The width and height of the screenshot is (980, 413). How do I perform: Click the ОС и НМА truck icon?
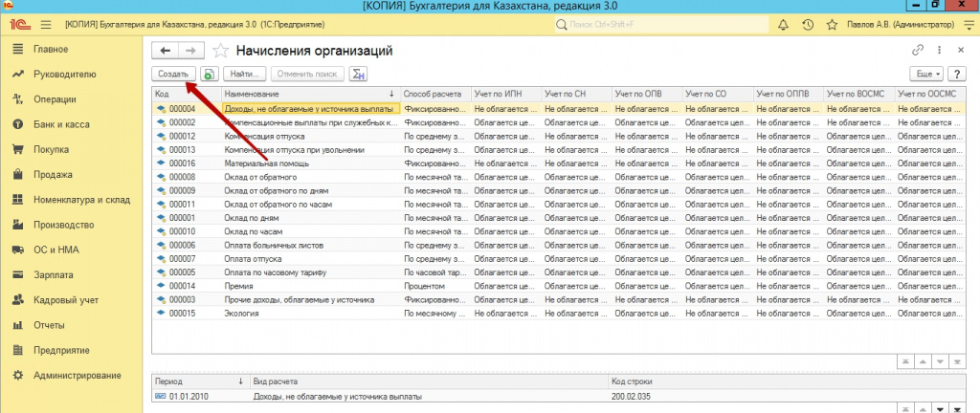pyautogui.click(x=18, y=250)
